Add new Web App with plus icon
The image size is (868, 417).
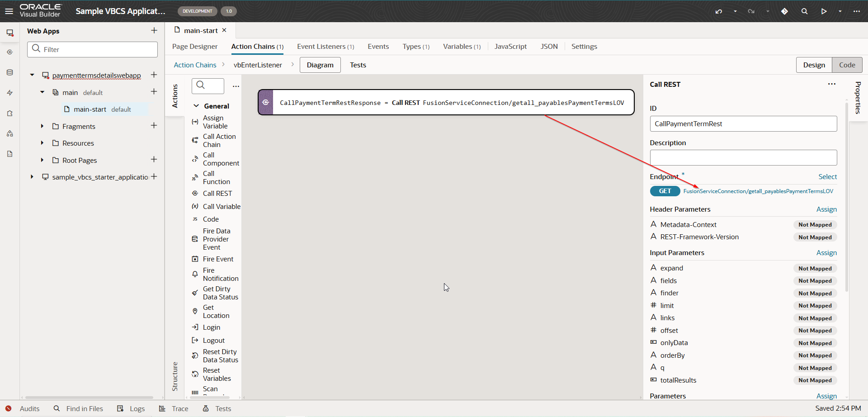coord(154,30)
